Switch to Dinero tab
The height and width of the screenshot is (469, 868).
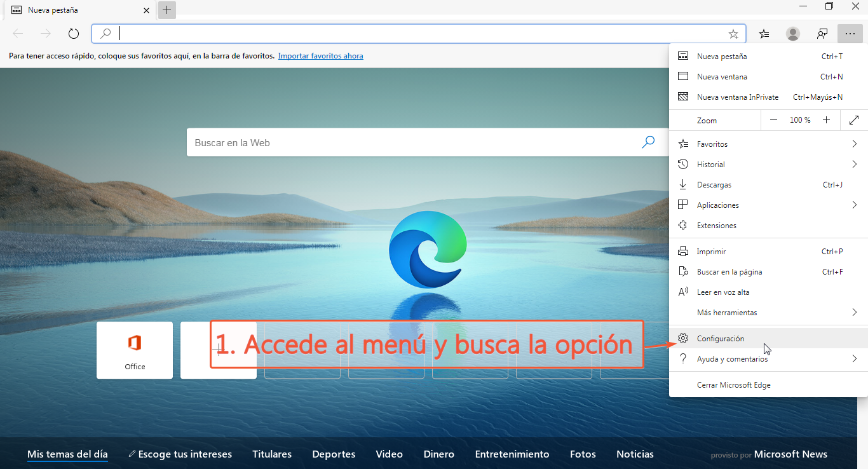439,454
